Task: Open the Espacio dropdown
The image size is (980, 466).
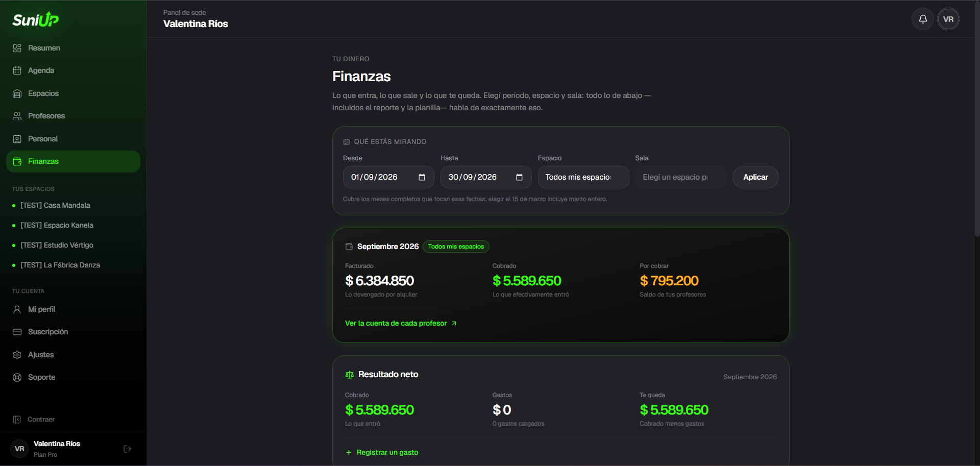Action: pyautogui.click(x=583, y=177)
